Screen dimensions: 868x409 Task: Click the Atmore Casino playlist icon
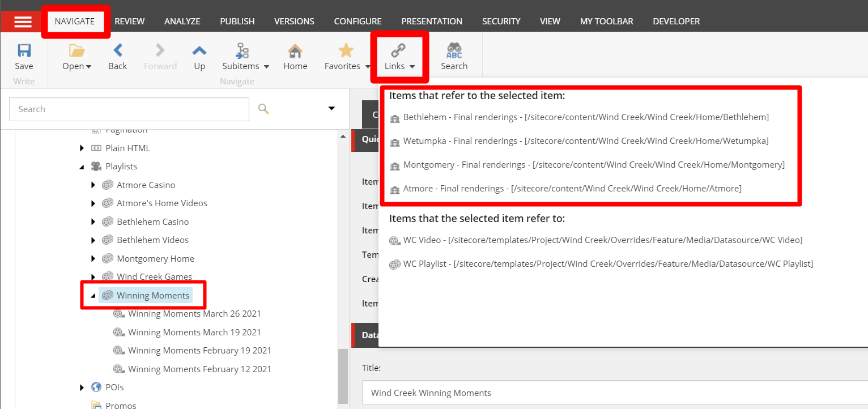pyautogui.click(x=108, y=185)
